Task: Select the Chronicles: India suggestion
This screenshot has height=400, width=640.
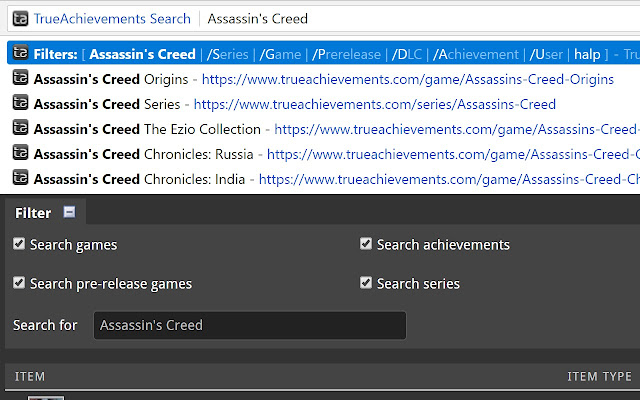Action: pos(323,179)
